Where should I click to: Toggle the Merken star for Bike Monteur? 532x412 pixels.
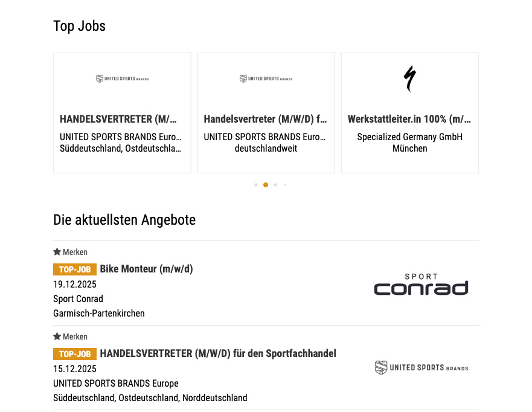(57, 252)
